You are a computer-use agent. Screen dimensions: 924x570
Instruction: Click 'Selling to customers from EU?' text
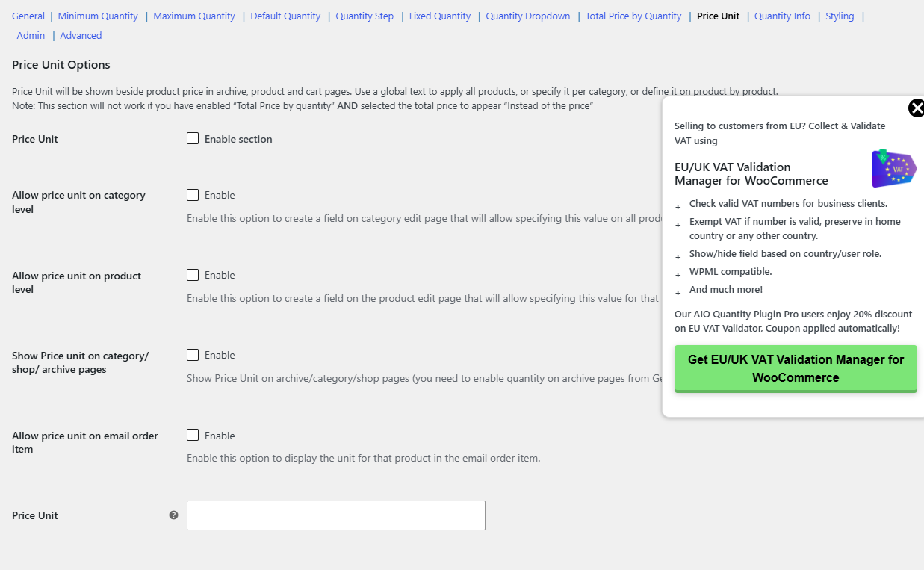(x=780, y=133)
